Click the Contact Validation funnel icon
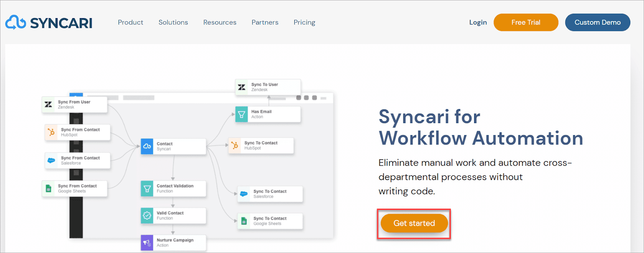The width and height of the screenshot is (644, 253). pos(147,189)
